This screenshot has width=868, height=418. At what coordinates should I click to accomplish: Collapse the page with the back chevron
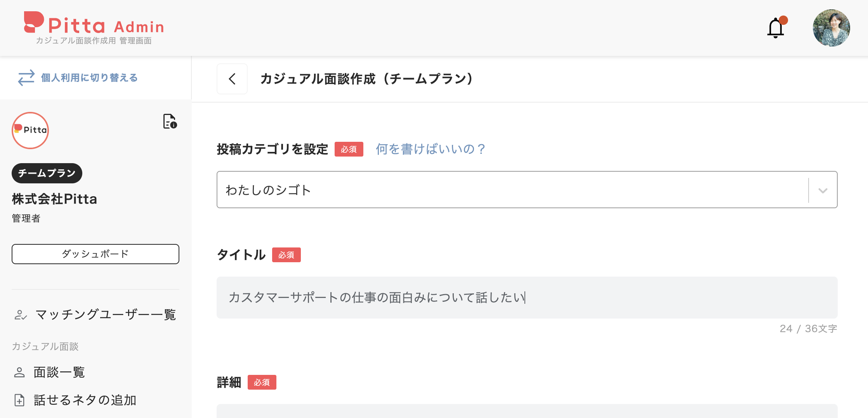coord(232,78)
